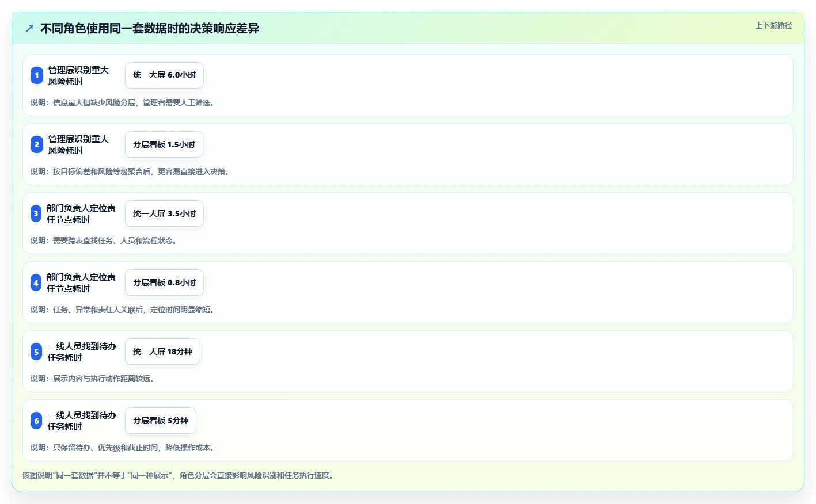
Task: Click 部门负责人定位责任节点耗时 label in row 3
Action: tap(81, 213)
